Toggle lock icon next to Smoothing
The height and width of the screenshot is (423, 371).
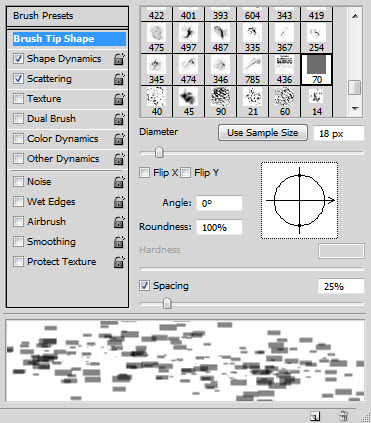coord(119,242)
